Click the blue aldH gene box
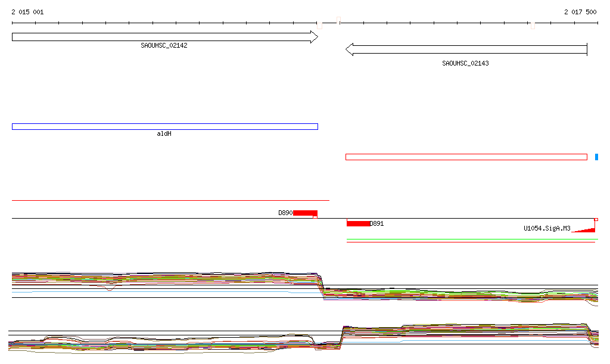Viewport: 610px width, 364px height. point(165,126)
